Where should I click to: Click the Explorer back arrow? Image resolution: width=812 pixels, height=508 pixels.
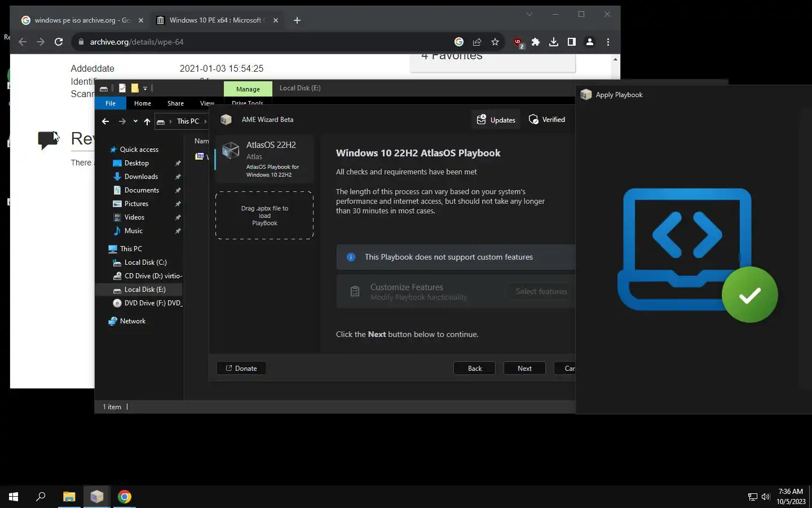point(105,121)
